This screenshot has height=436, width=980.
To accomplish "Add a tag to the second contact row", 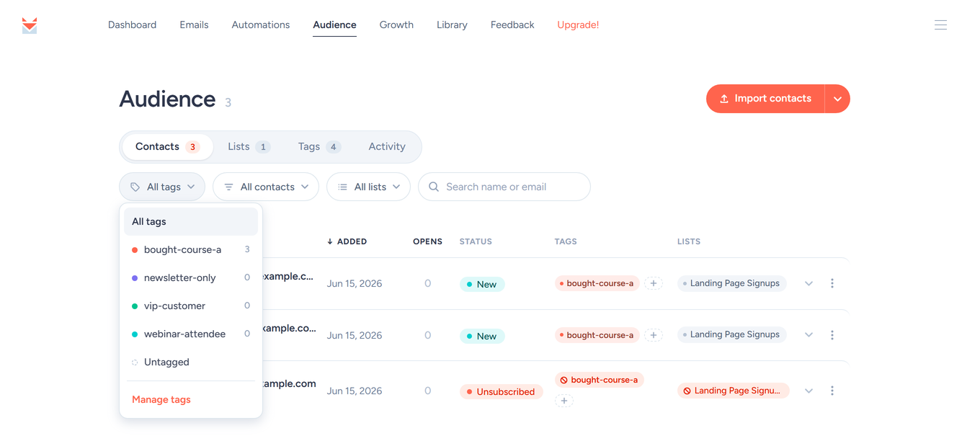I will tap(654, 335).
